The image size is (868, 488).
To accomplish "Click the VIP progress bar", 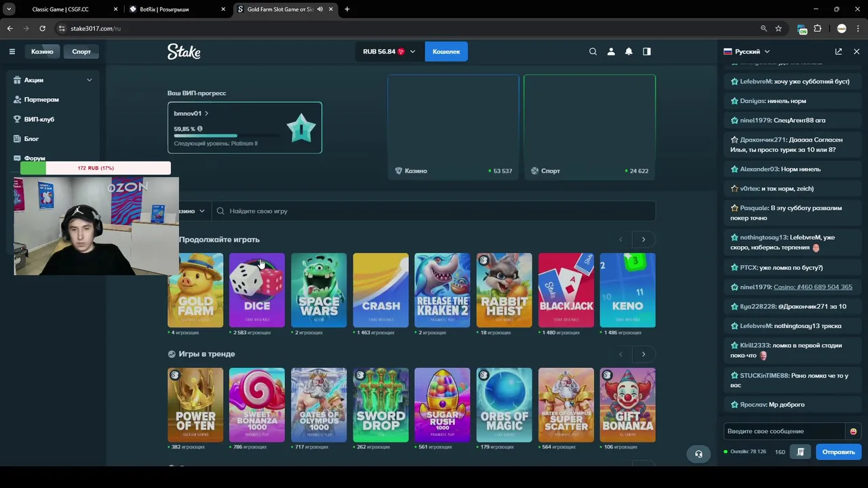I will pyautogui.click(x=225, y=136).
